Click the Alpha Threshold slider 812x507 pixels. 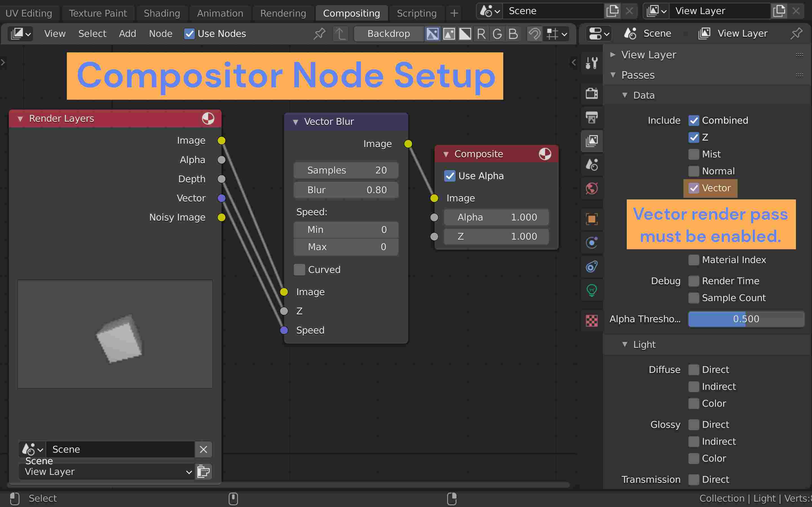[746, 319]
